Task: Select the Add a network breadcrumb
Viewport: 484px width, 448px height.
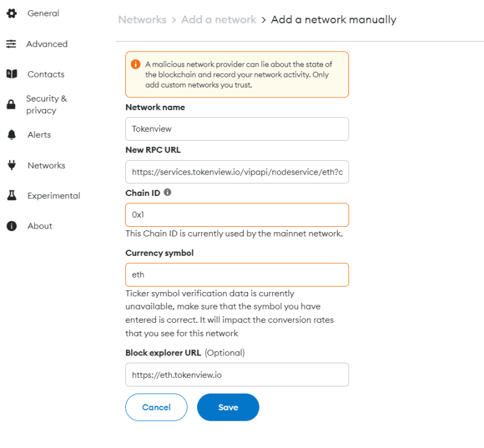Action: 218,19
